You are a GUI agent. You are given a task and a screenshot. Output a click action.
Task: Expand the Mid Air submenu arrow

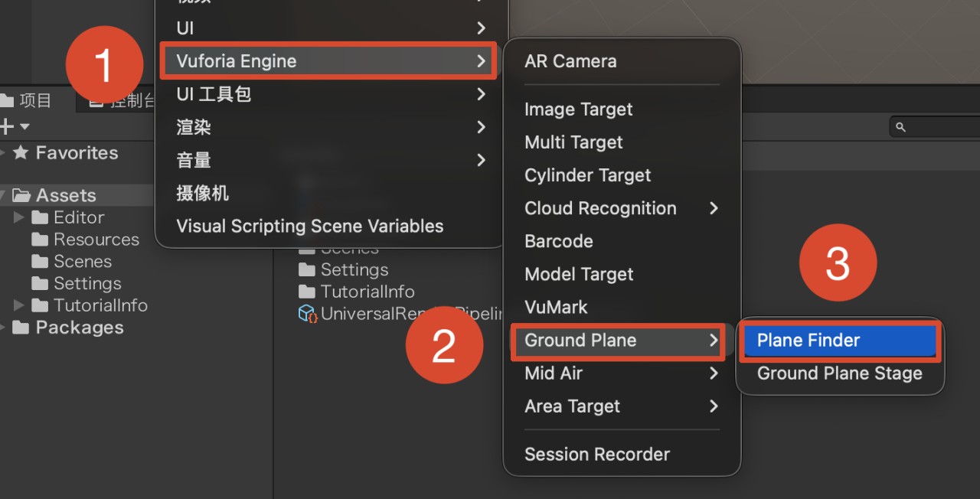[714, 373]
